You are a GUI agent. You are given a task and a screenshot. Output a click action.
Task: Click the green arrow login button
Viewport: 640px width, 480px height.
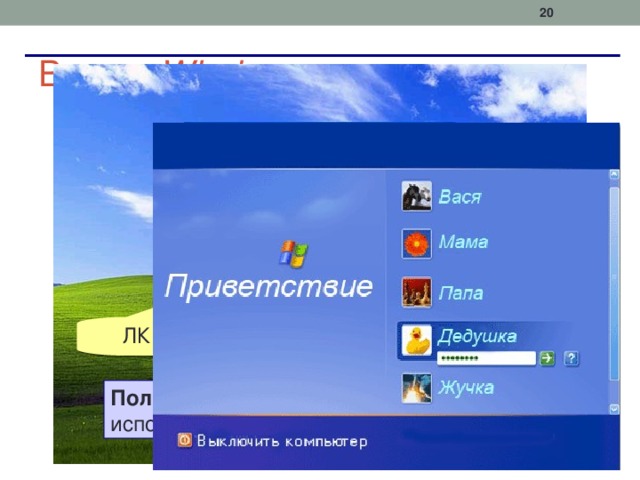pyautogui.click(x=547, y=358)
